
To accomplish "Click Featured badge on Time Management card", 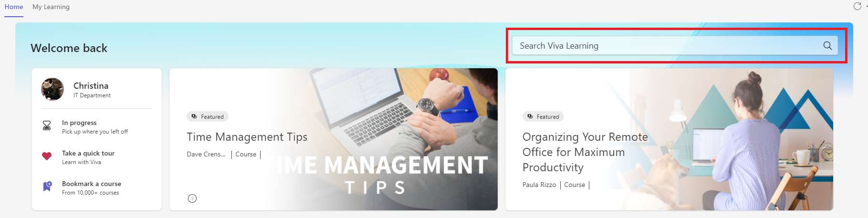I will pos(208,116).
